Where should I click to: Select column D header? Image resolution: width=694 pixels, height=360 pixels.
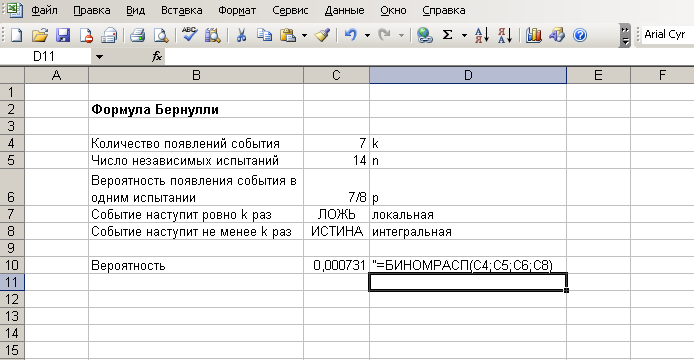click(x=468, y=75)
